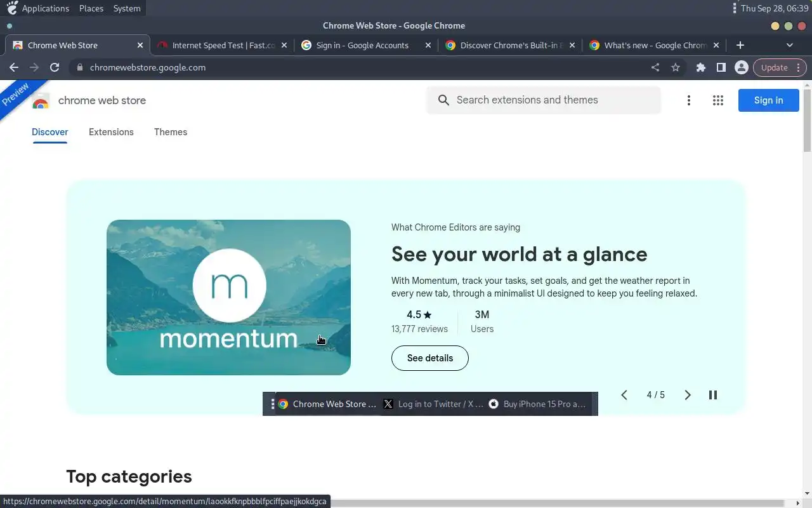Open the tab search dropdown chevron
This screenshot has width=812, height=508.
tap(790, 45)
